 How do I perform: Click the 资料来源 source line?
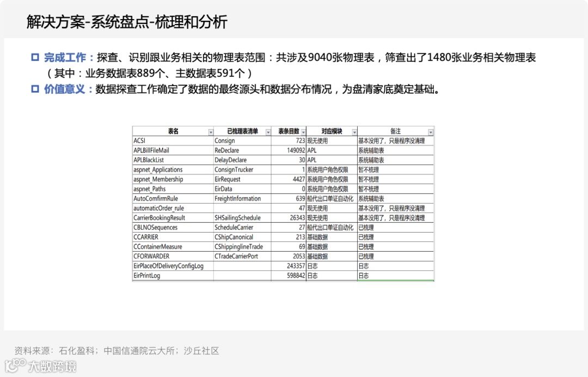pyautogui.click(x=117, y=351)
